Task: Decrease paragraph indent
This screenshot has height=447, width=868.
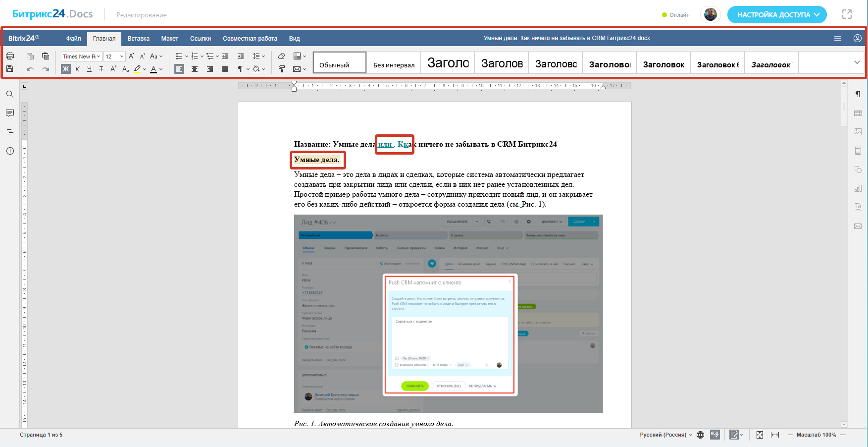Action: coord(225,56)
